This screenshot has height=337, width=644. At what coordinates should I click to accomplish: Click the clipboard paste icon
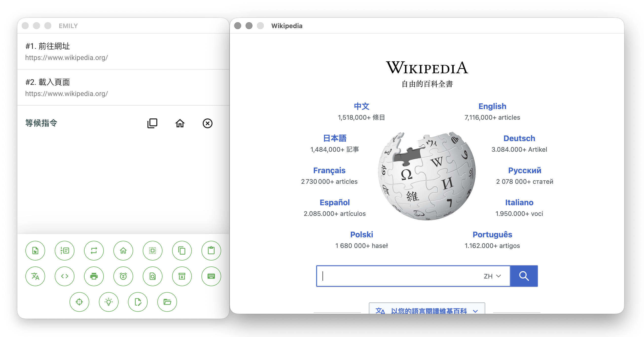[211, 250]
